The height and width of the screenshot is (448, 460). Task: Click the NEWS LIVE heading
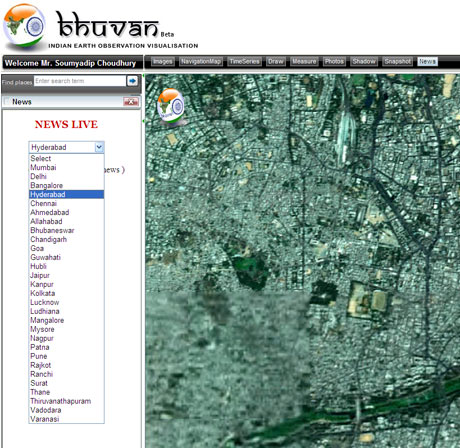coord(66,124)
